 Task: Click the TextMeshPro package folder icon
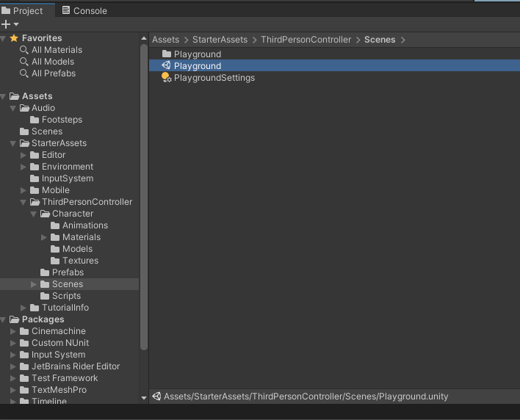pos(24,390)
